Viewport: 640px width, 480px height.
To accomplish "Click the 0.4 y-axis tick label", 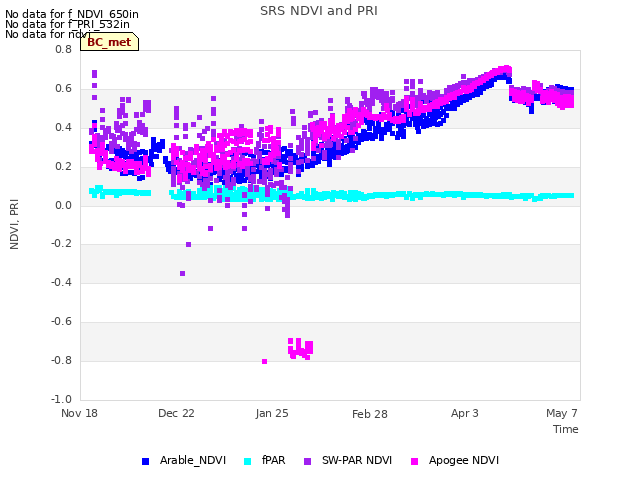I will pyautogui.click(x=63, y=127).
